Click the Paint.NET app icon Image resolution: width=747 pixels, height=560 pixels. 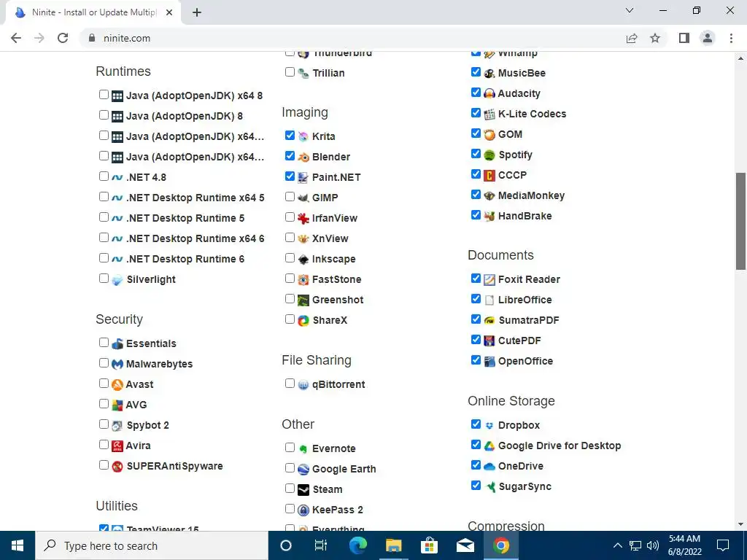tap(303, 178)
